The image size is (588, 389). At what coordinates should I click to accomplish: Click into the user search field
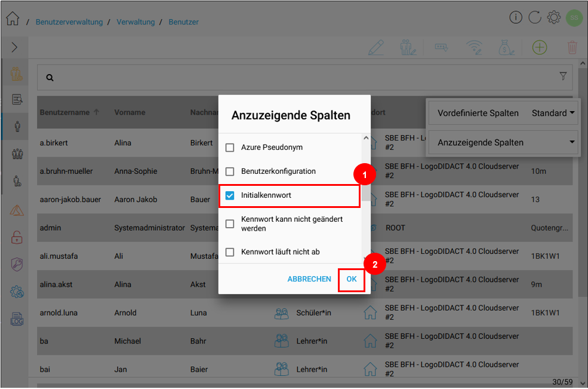304,77
